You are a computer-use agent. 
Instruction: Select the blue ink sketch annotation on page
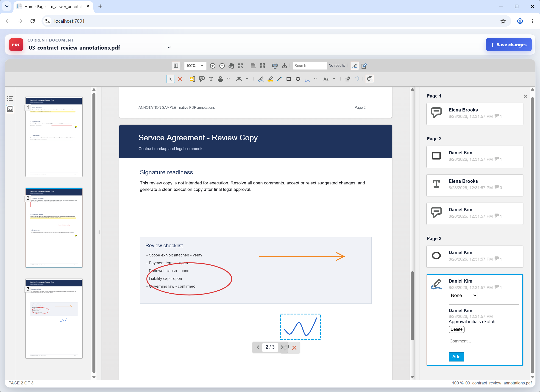point(300,327)
